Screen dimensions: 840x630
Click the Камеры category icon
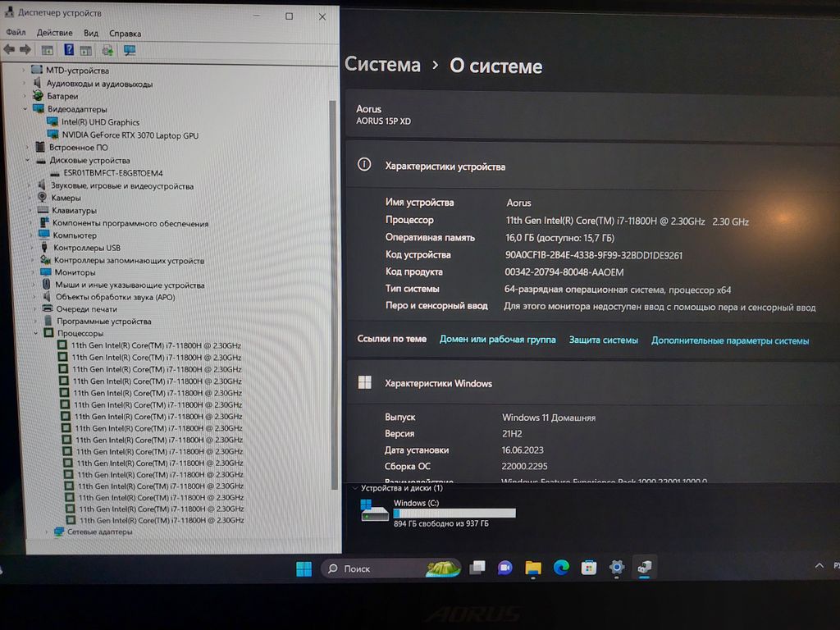pyautogui.click(x=43, y=198)
